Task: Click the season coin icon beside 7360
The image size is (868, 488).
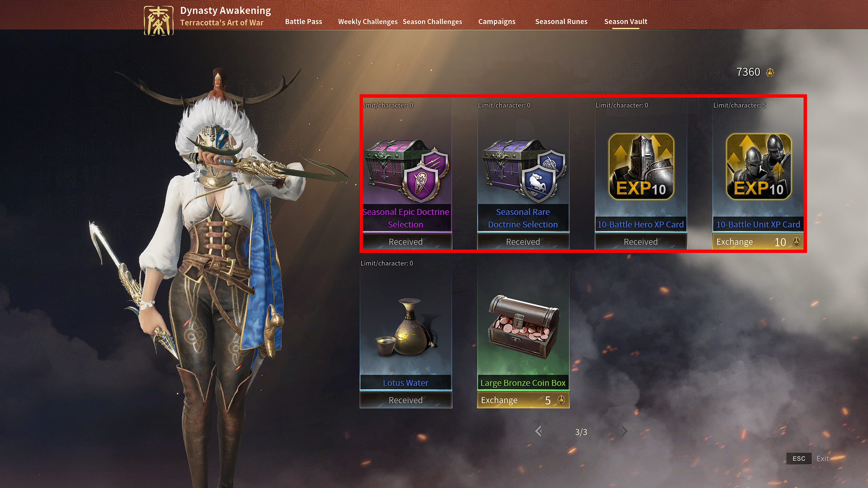Action: [770, 73]
